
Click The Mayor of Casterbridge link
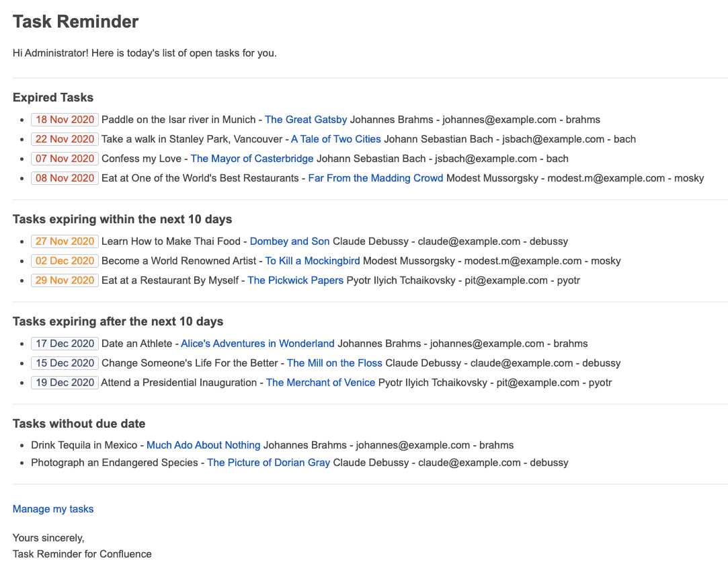point(252,159)
